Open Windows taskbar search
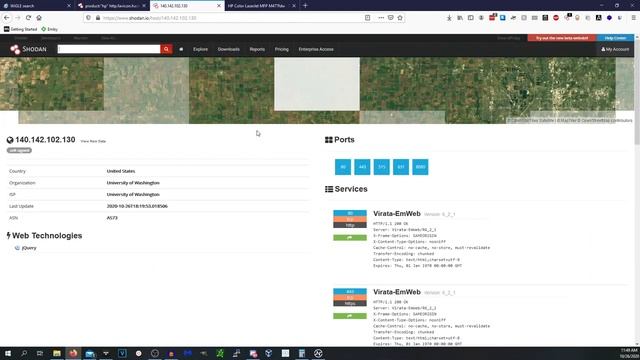This screenshot has height=360, width=640. pos(24,353)
